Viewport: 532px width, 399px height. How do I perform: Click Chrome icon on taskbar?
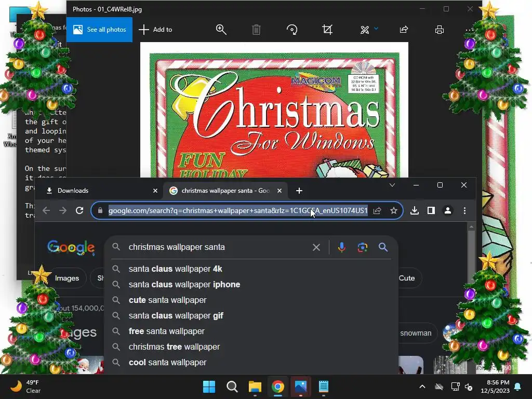[x=278, y=387]
